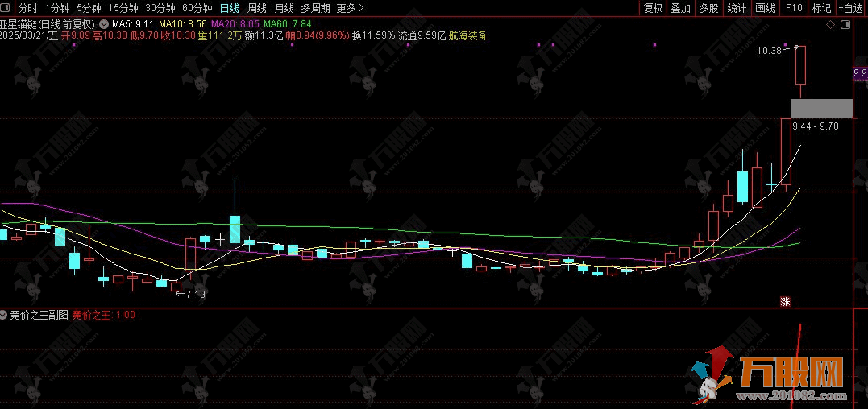Add stock via +自选 button
868x409 pixels.
click(x=853, y=8)
